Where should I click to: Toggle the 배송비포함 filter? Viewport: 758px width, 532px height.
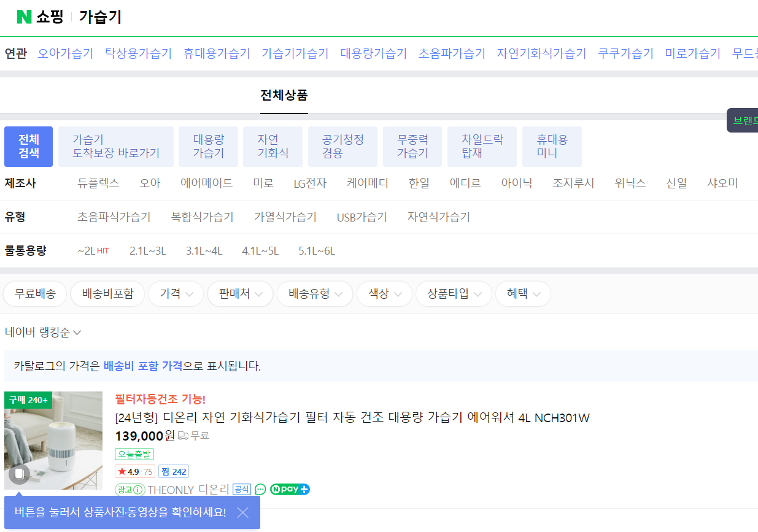point(107,294)
